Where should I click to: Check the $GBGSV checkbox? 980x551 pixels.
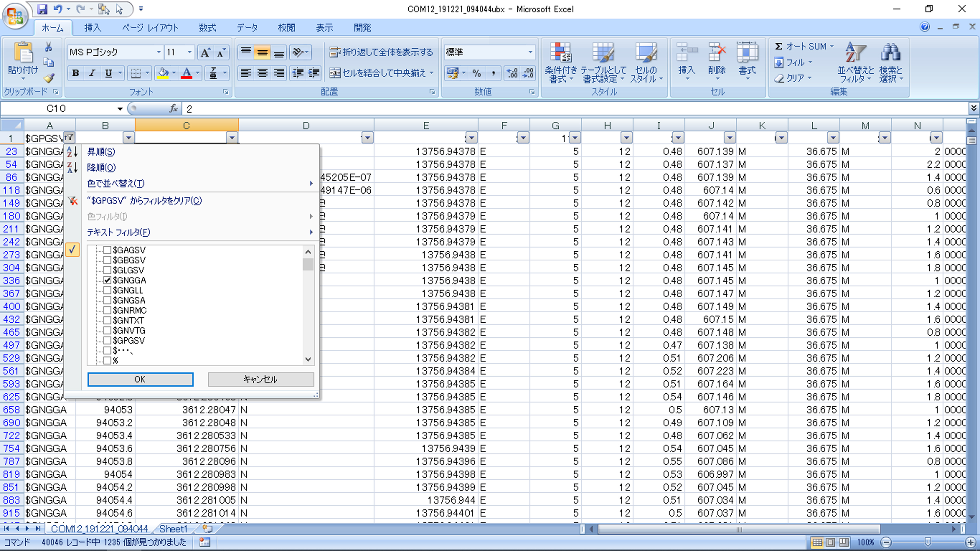click(107, 260)
